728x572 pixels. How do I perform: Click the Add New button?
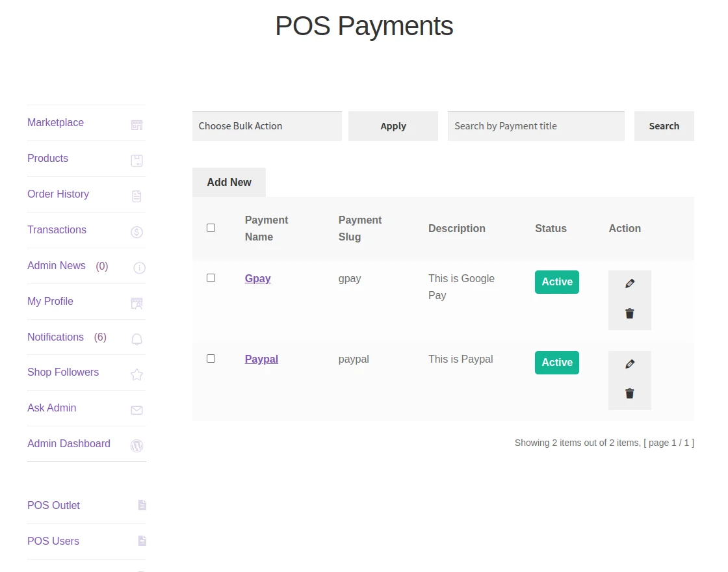click(229, 182)
